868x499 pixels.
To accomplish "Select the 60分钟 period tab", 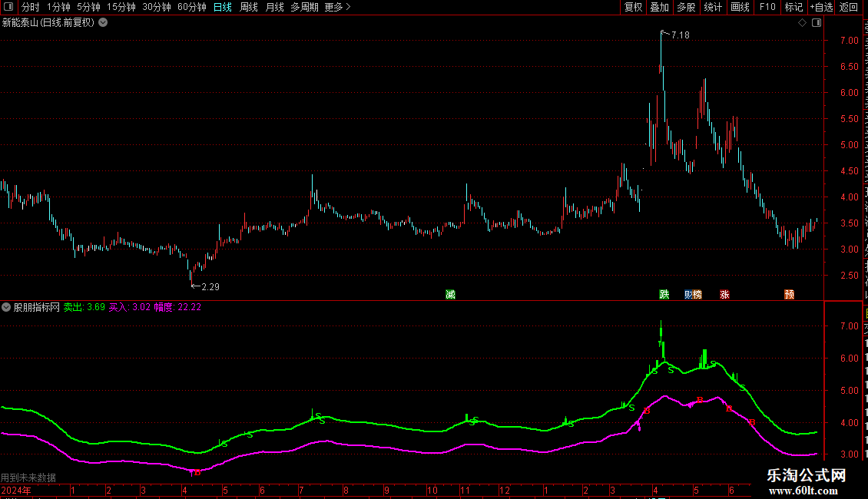I will click(192, 7).
